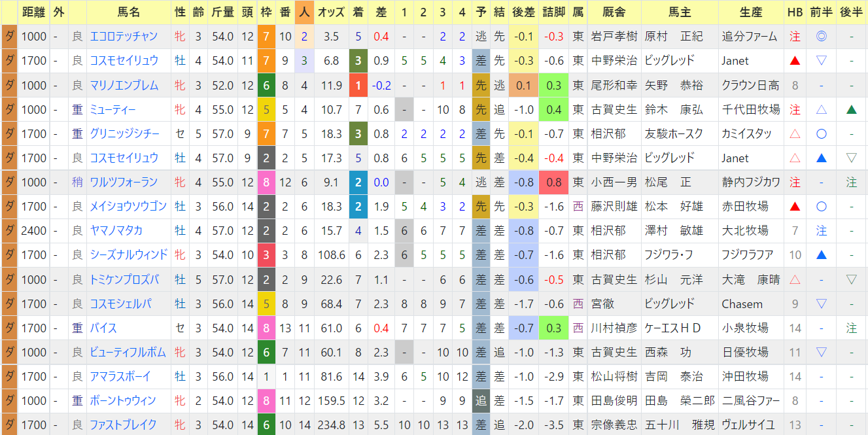Open the ヤマノマタカ horse link
Screen dimensions: 868x435
pyautogui.click(x=116, y=231)
